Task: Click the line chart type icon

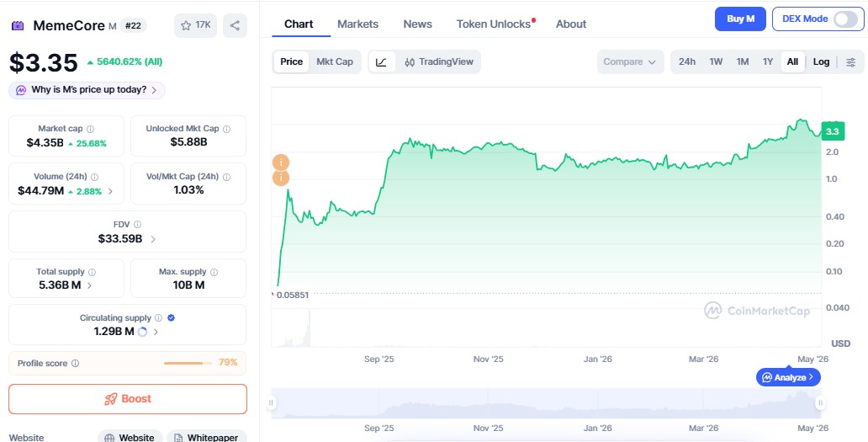Action: [x=382, y=62]
